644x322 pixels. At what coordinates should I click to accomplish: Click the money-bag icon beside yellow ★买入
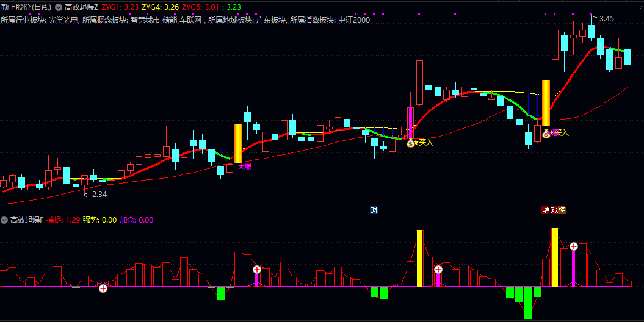pos(410,143)
